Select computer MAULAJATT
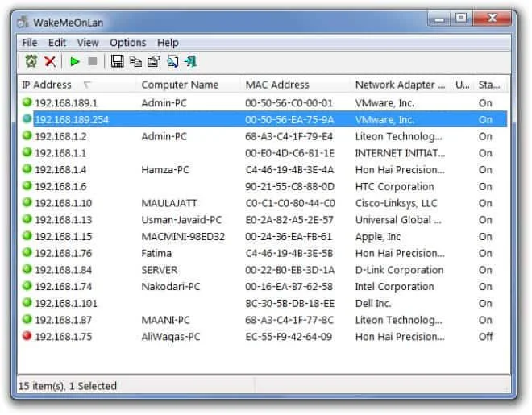 [x=169, y=203]
